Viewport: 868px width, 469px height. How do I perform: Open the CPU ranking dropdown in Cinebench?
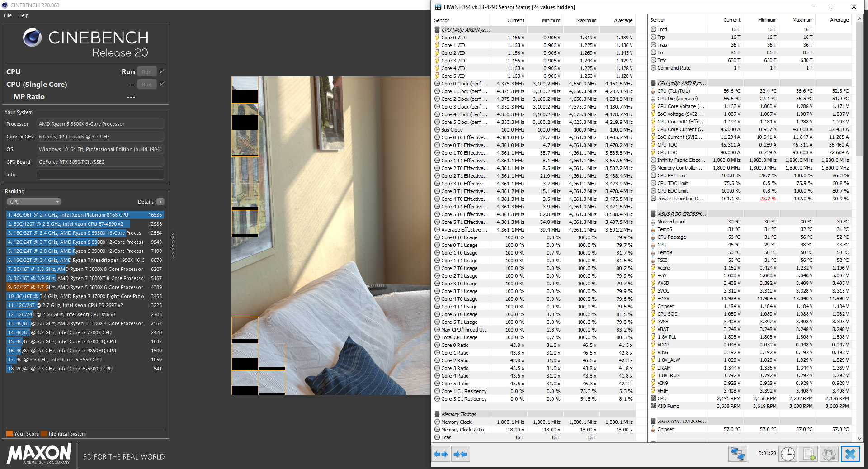[34, 202]
